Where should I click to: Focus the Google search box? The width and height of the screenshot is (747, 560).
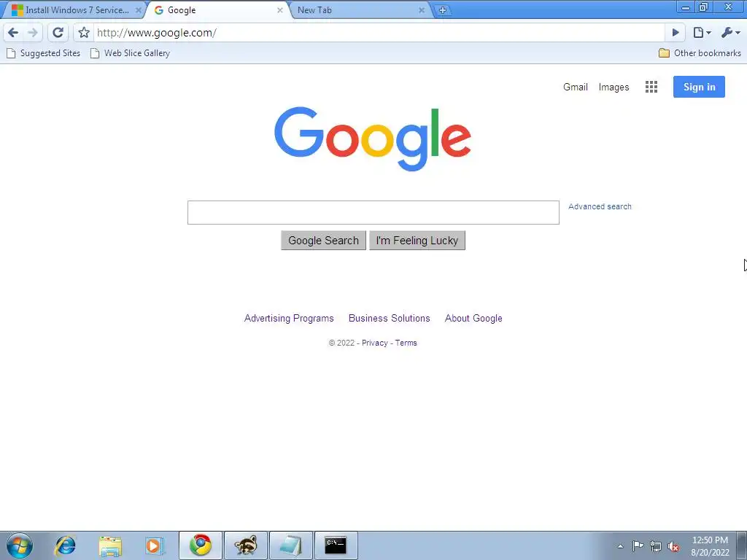pyautogui.click(x=373, y=212)
